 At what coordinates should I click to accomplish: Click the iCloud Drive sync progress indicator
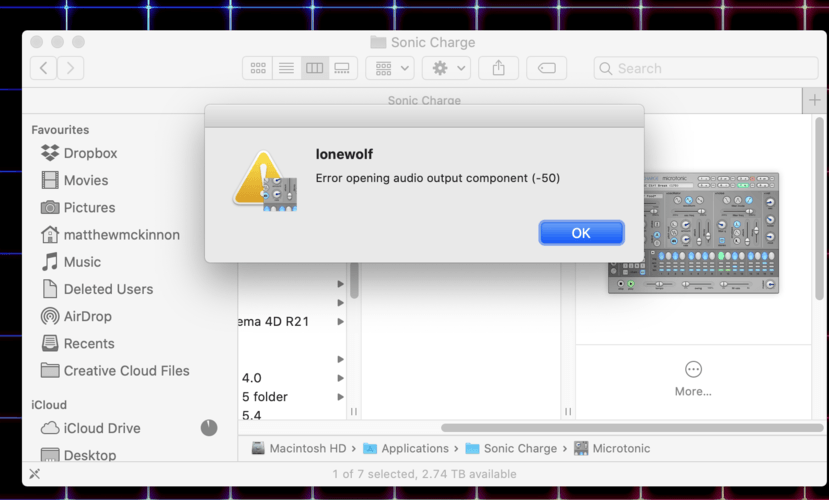click(209, 428)
